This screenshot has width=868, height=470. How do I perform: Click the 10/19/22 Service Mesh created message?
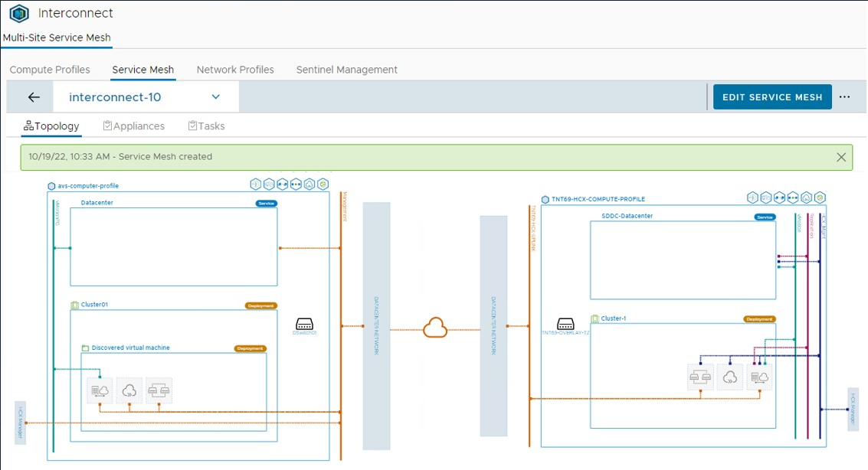(120, 157)
